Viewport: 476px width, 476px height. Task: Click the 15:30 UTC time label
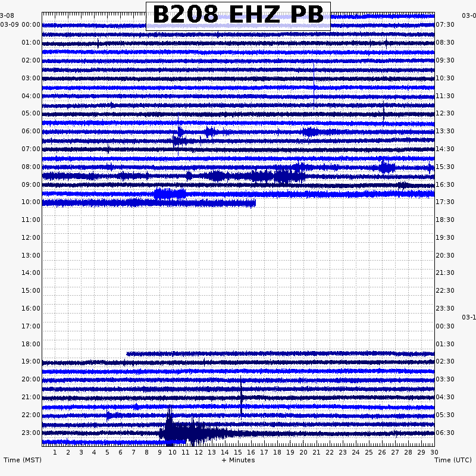tap(445, 167)
